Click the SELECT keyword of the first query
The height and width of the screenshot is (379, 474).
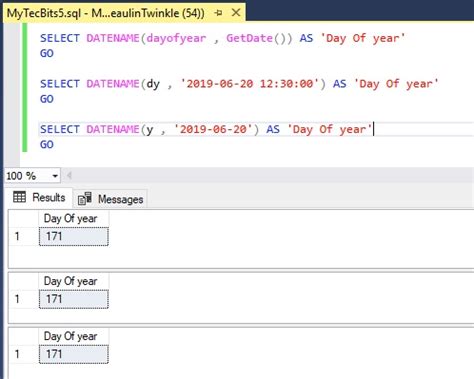[60, 38]
